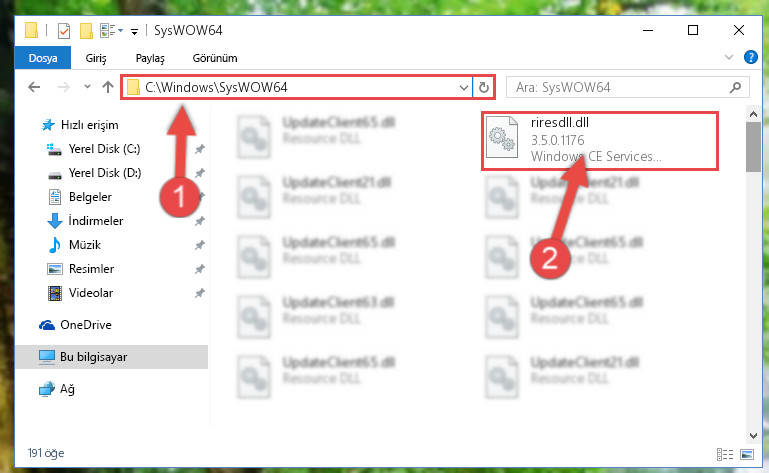
Task: Switch to large icons view layout
Action: pos(747,454)
